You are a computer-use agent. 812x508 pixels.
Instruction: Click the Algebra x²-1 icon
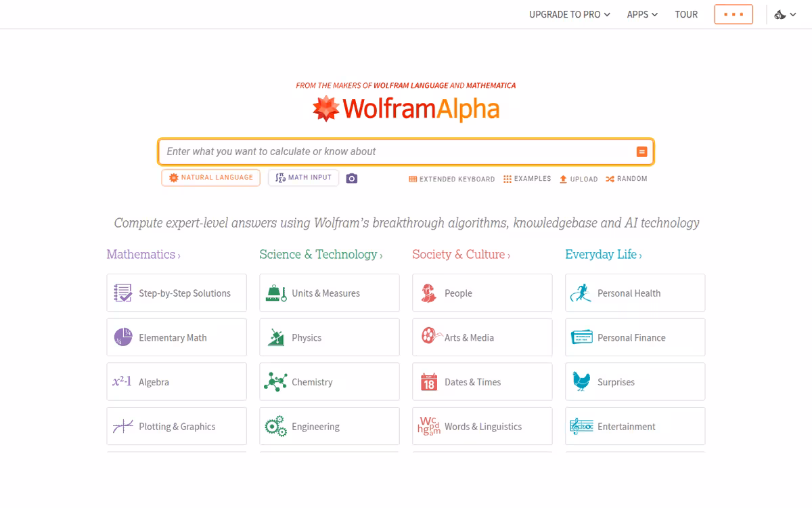pyautogui.click(x=122, y=382)
